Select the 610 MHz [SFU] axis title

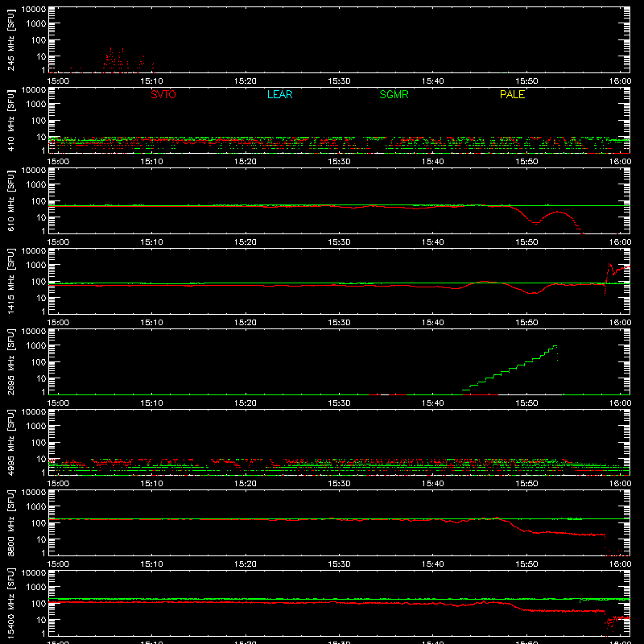click(x=10, y=201)
